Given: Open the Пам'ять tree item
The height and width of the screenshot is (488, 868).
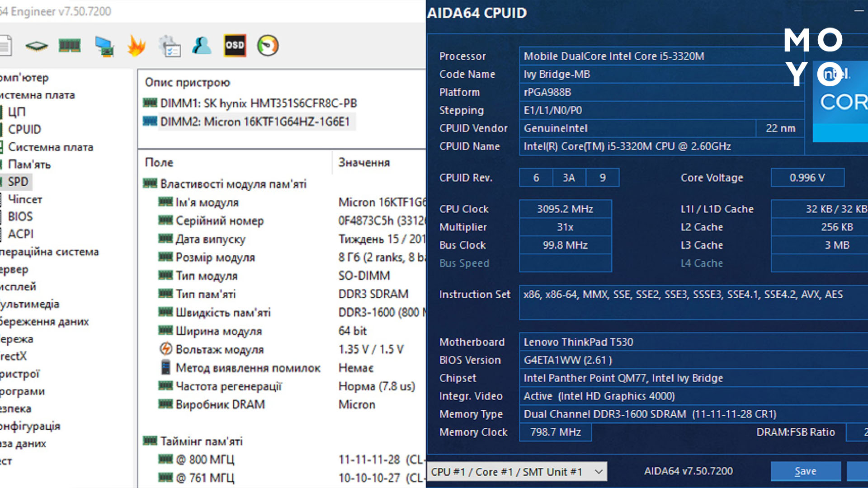Looking at the screenshot, I should click(x=29, y=164).
